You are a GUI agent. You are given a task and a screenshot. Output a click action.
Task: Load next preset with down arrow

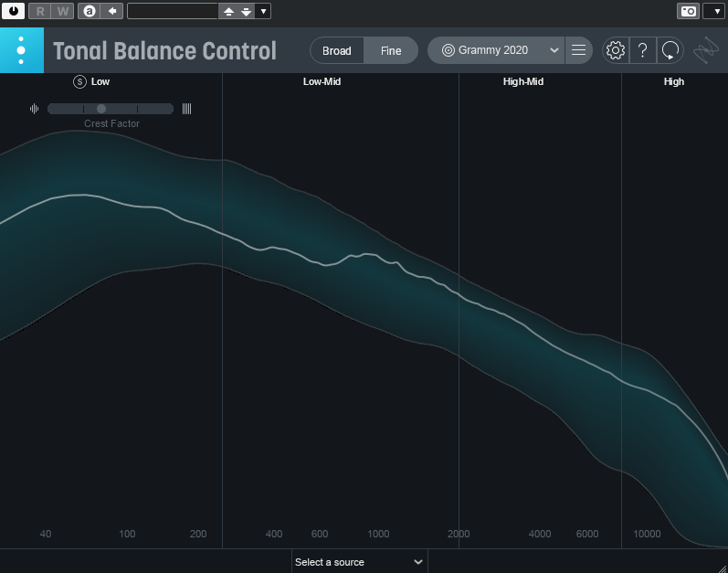[247, 11]
